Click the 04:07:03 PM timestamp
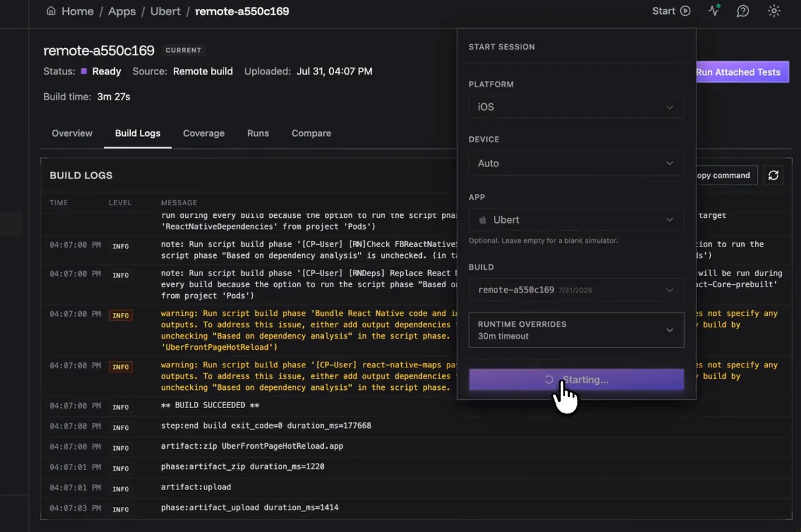The width and height of the screenshot is (801, 532). [x=75, y=508]
